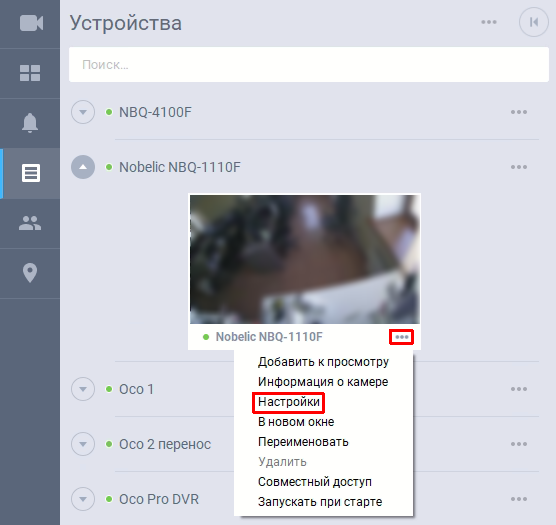
Task: Collapse the devices panel with arrow button
Action: pos(534,22)
